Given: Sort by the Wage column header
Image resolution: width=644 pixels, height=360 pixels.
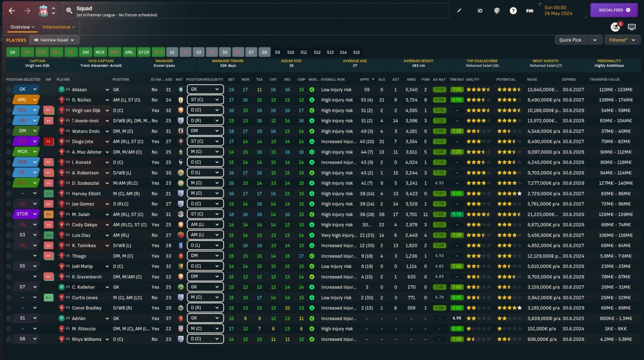Looking at the screenshot, I should (532, 79).
